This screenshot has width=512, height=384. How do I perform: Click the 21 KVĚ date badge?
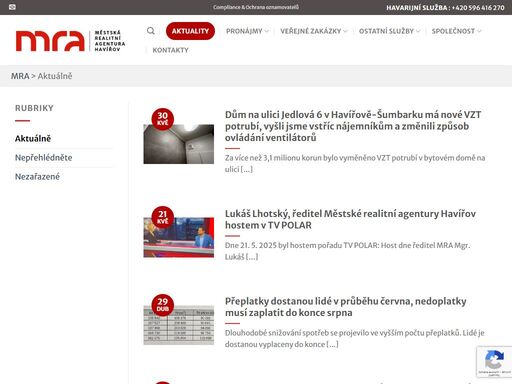(x=163, y=217)
